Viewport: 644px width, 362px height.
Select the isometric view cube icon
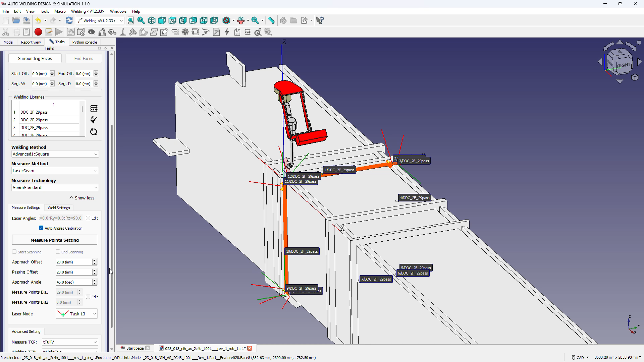152,20
